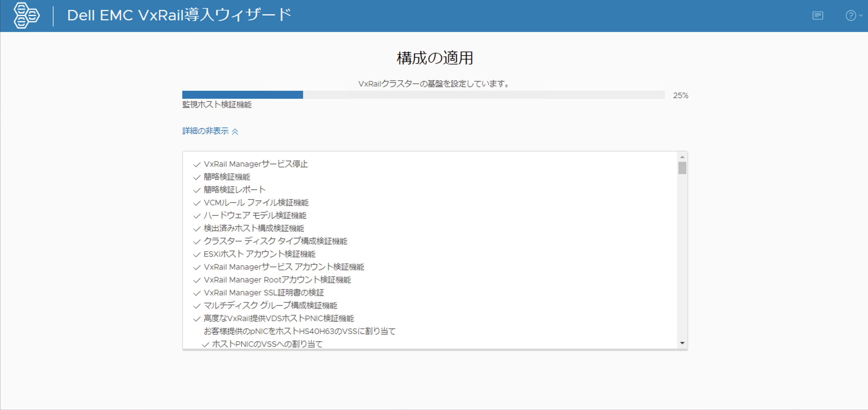Click checkmark beside 簡略検証レポート
The width and height of the screenshot is (868, 410).
[197, 190]
